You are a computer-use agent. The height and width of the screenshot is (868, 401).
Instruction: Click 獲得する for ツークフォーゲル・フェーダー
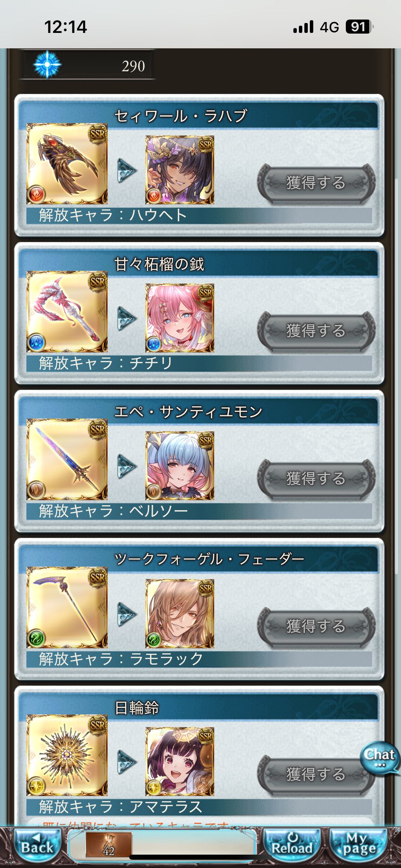point(316,627)
